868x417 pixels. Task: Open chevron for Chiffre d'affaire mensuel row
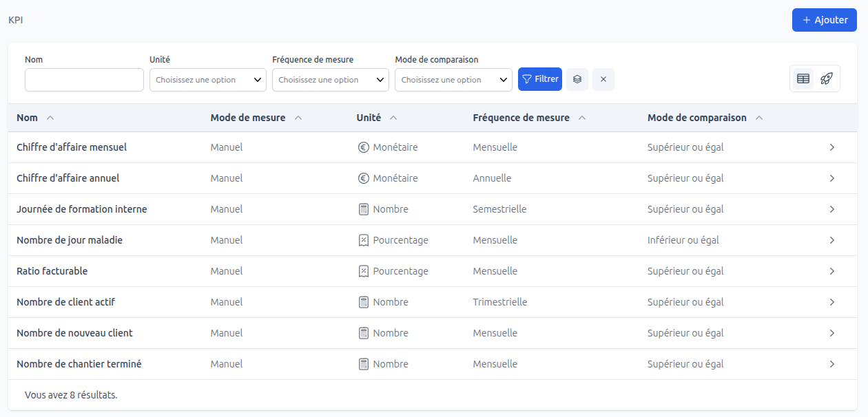[x=832, y=147]
